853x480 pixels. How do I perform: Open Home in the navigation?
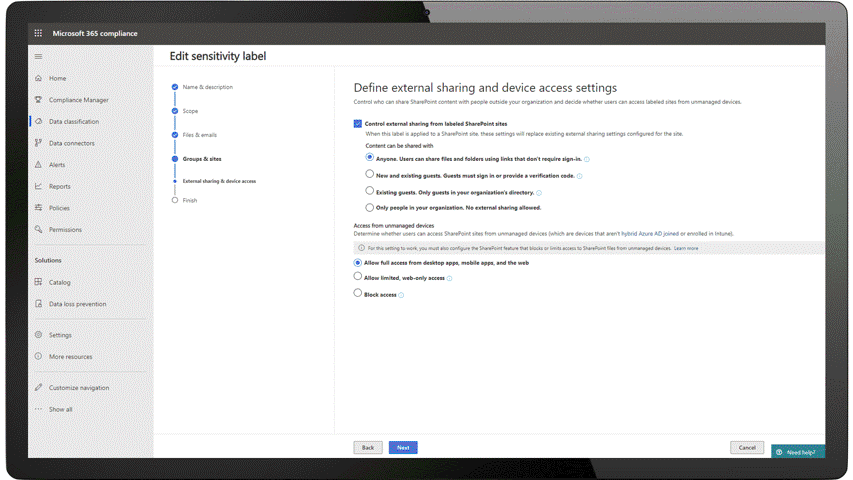point(58,78)
